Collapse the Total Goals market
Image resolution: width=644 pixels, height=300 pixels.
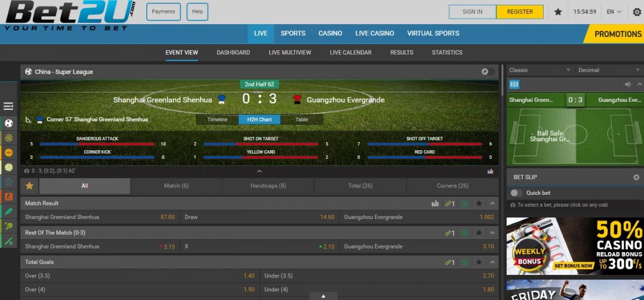coord(493,262)
